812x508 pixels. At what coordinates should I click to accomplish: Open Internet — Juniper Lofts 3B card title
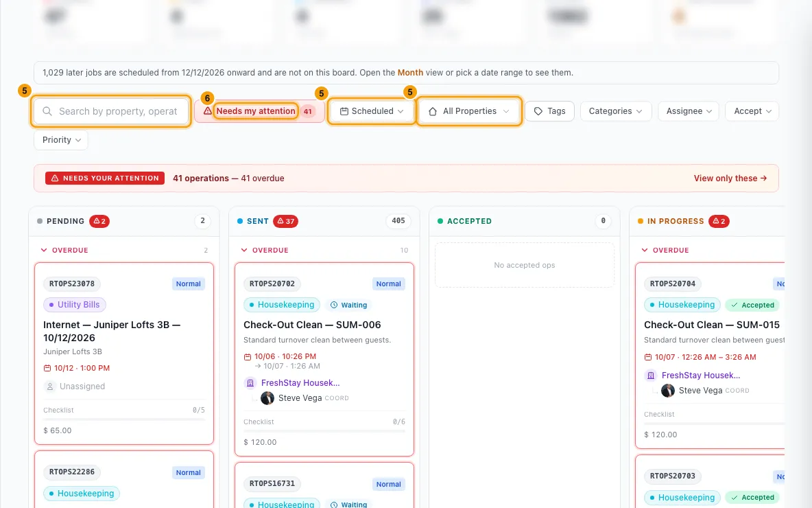[x=111, y=332]
